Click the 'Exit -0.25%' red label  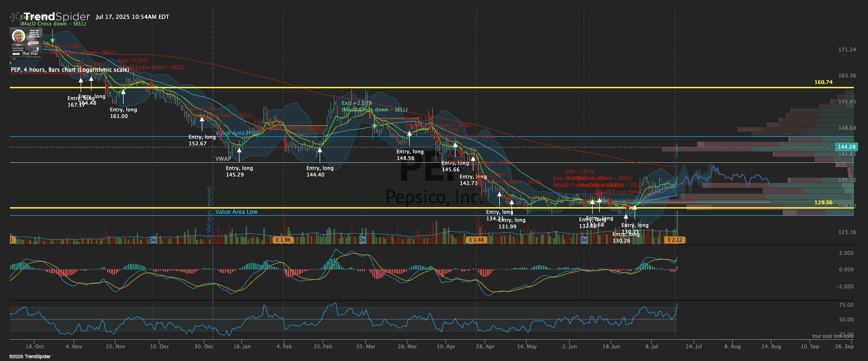coord(133,60)
